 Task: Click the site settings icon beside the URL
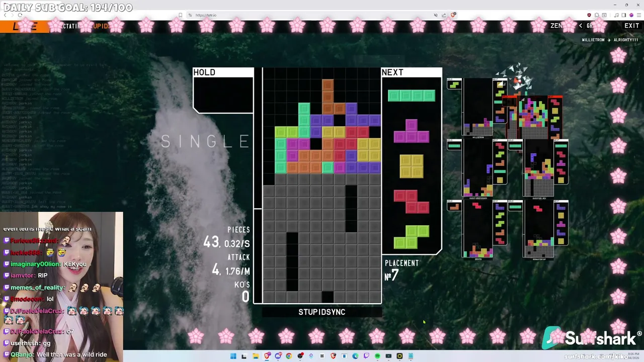(x=190, y=15)
